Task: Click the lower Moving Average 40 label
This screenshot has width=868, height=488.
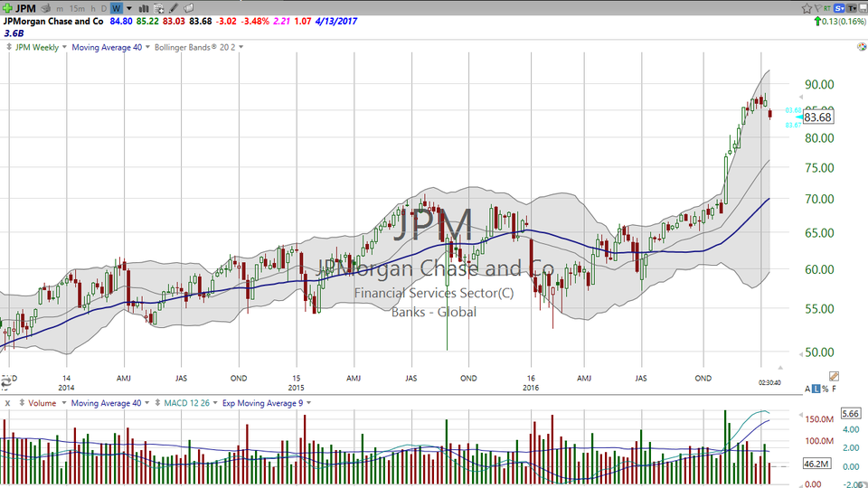Action: [107, 403]
